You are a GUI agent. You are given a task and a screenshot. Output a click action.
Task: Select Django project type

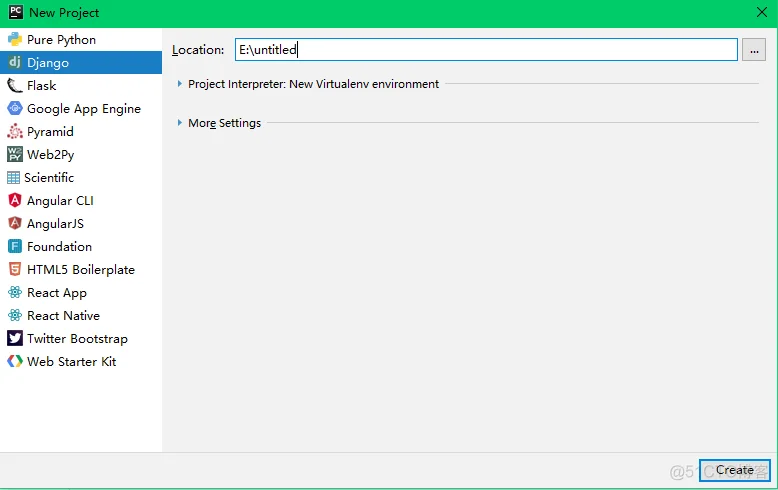tap(81, 62)
